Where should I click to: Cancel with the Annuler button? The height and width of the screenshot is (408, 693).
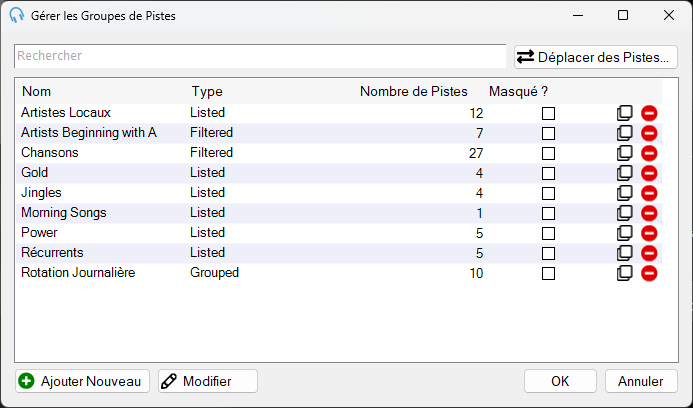(x=641, y=381)
